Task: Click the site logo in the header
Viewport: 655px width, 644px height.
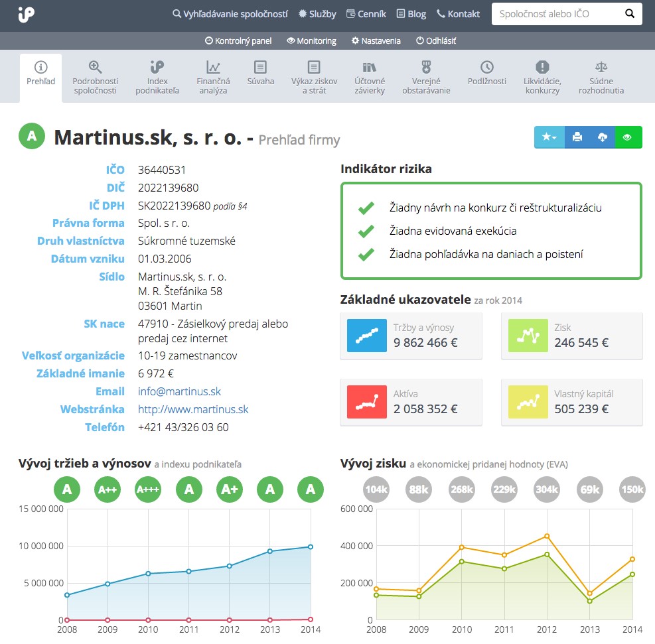Action: coord(27,15)
